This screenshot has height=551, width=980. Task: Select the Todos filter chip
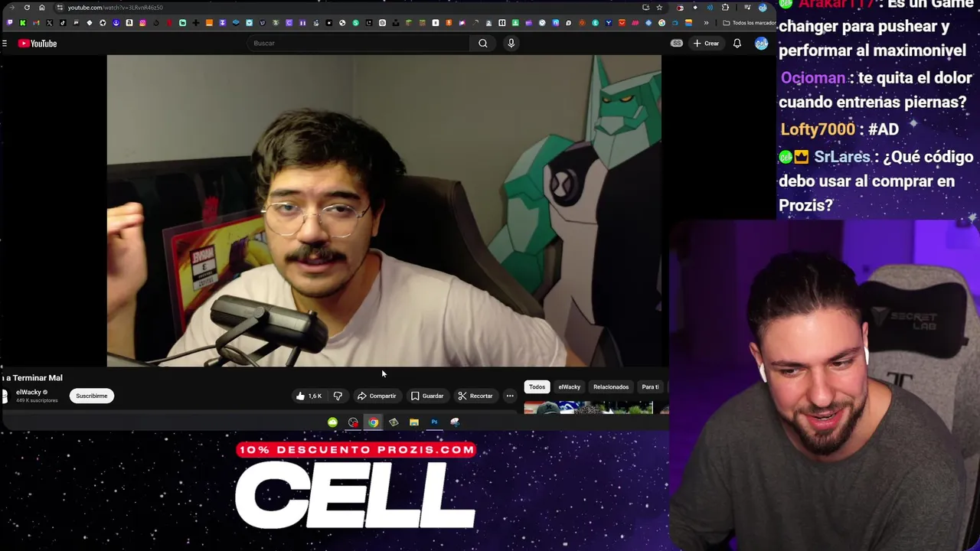537,386
